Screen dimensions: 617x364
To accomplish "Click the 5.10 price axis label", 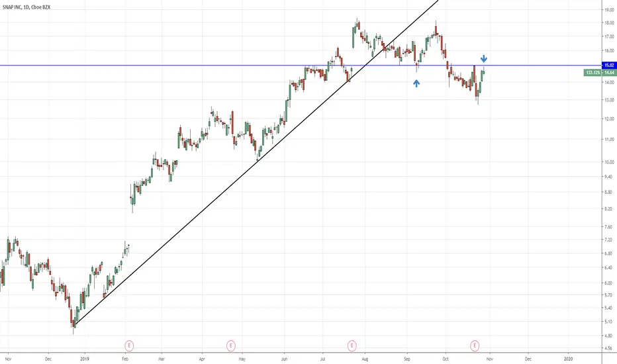I will coord(609,322).
